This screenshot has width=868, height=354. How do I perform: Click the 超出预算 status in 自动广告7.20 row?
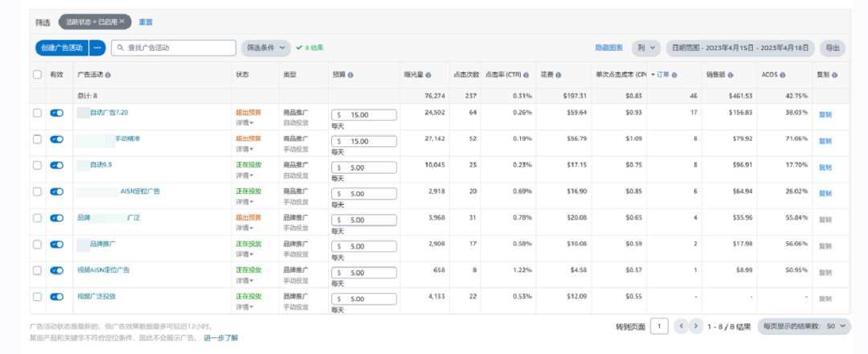(x=248, y=112)
